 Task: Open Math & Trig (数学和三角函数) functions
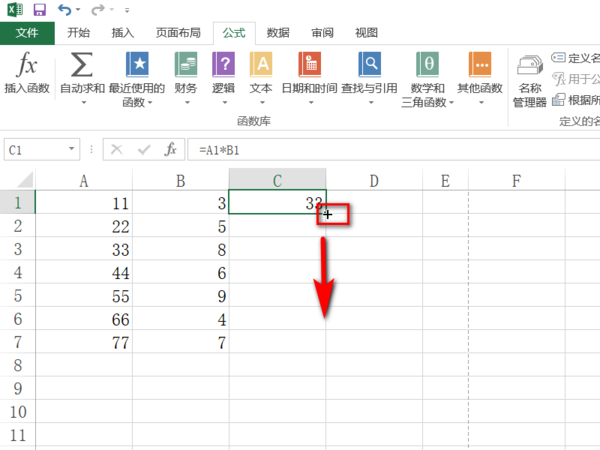click(x=428, y=79)
